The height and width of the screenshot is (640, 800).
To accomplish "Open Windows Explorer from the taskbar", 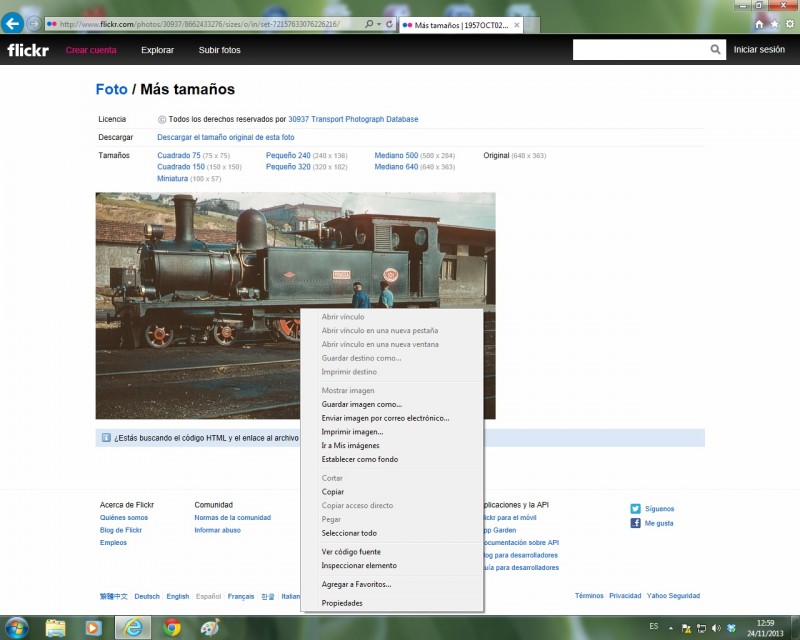I will click(x=55, y=627).
